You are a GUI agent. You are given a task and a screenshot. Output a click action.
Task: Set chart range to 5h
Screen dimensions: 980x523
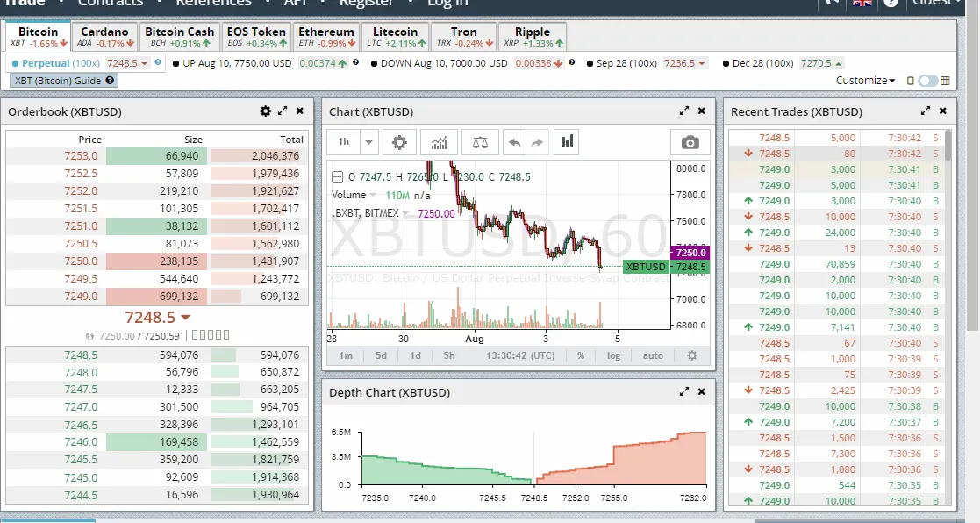[448, 355]
